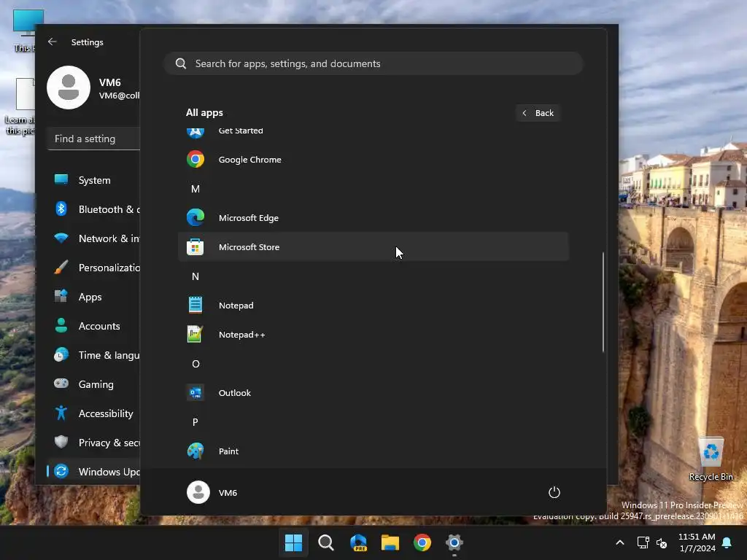Open Chrome icon on taskbar
The height and width of the screenshot is (560, 747).
[x=422, y=542]
